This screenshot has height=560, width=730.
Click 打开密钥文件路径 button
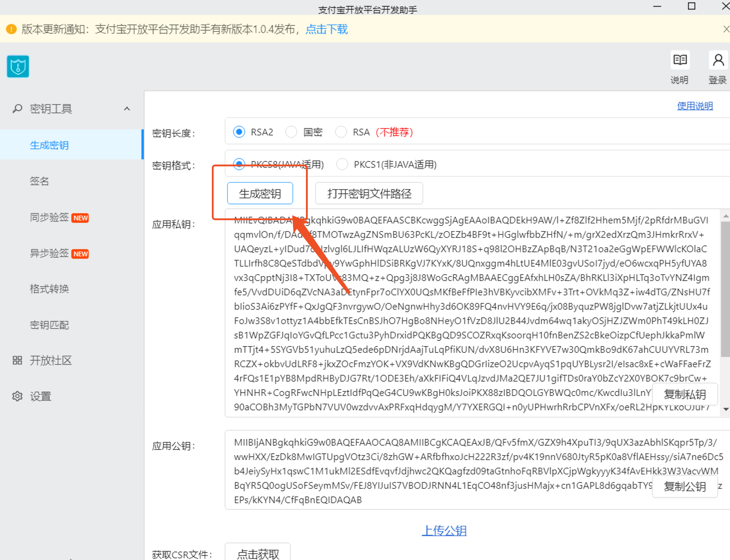pyautogui.click(x=369, y=193)
